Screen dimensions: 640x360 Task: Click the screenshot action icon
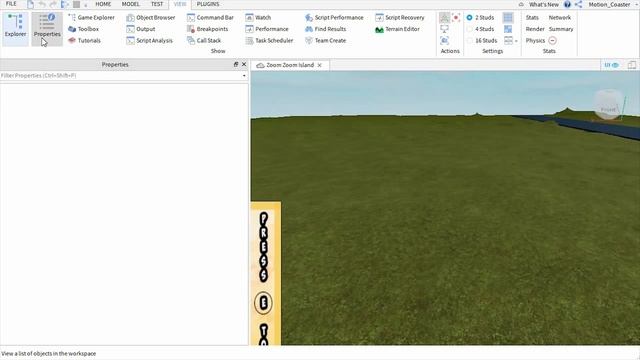coord(444,18)
